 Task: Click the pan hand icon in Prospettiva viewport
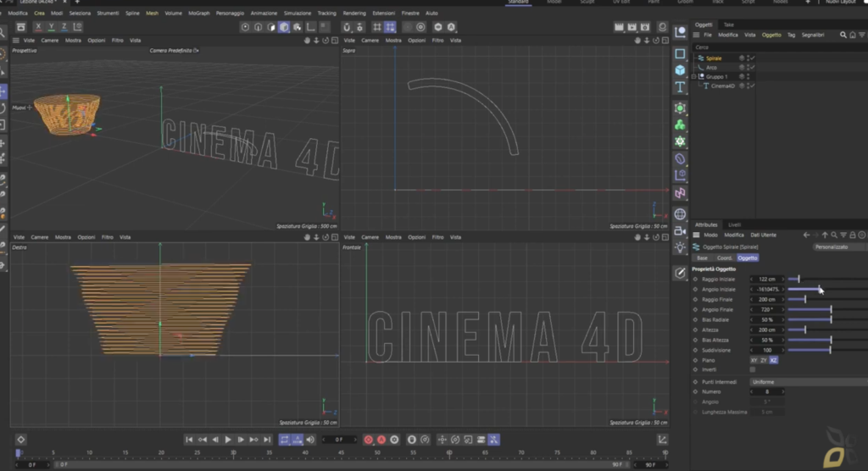pyautogui.click(x=307, y=41)
